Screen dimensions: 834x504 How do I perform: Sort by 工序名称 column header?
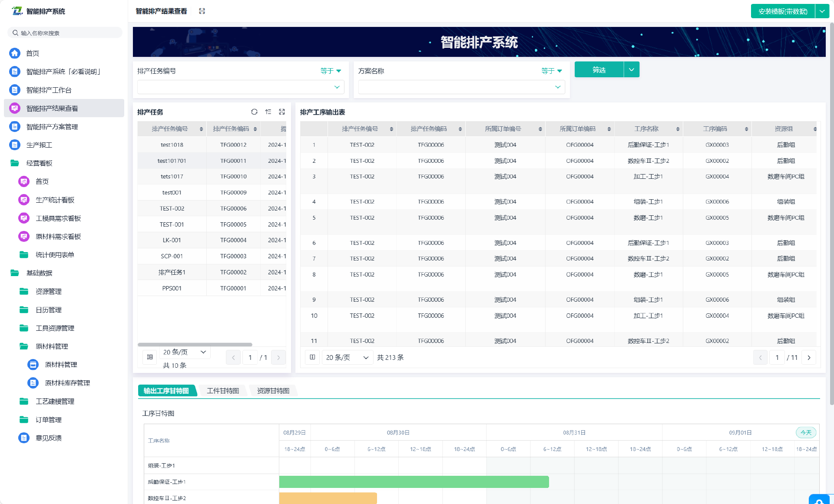coord(678,129)
